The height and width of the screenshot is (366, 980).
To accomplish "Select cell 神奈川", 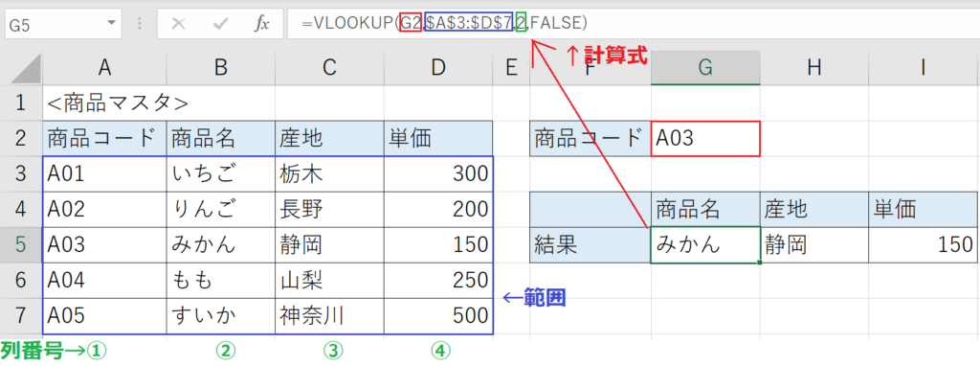I will click(329, 316).
